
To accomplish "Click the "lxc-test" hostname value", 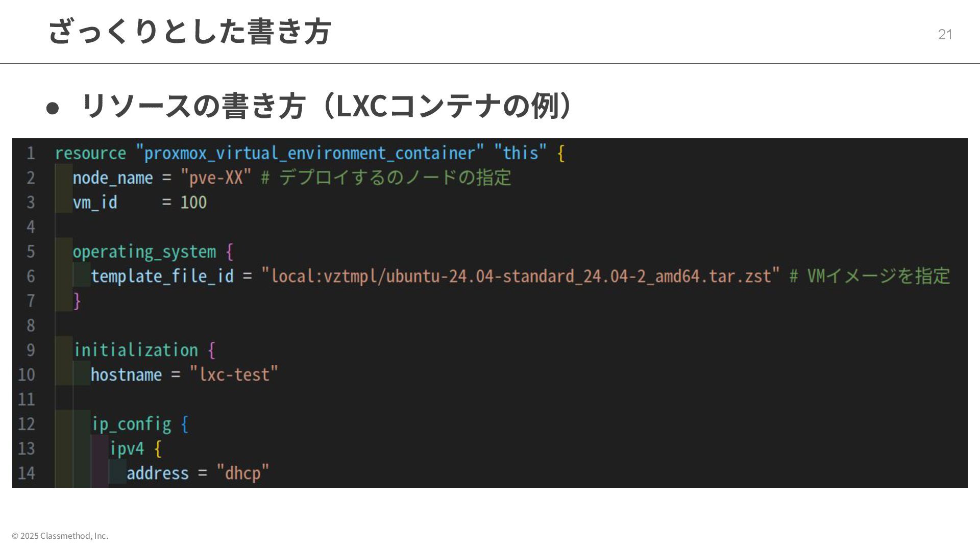I will (x=234, y=374).
